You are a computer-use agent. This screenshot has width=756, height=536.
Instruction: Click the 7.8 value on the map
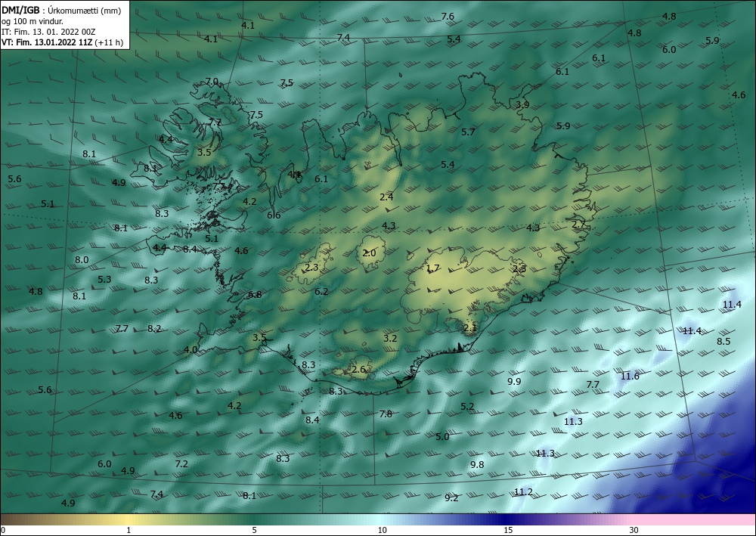pos(386,414)
